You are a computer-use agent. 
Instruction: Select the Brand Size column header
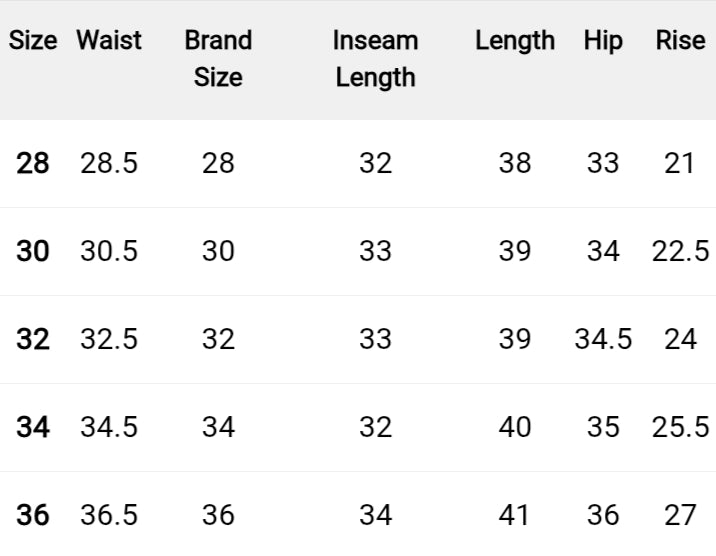tap(218, 59)
